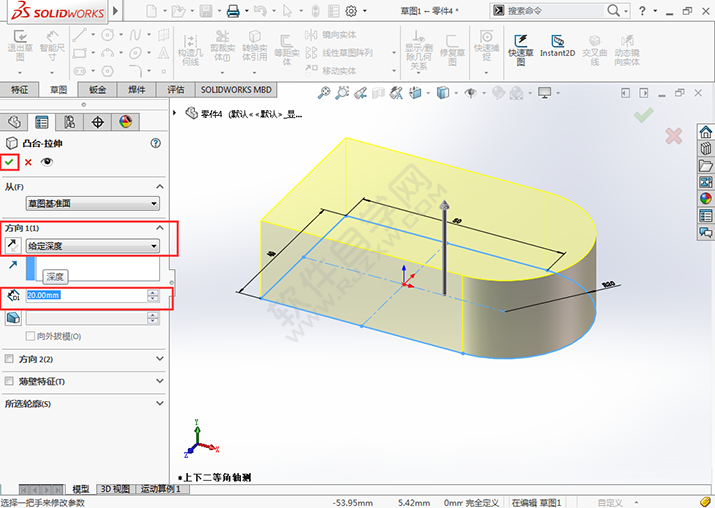Open Appearances color ball in task pane
This screenshot has width=715, height=508.
705,198
